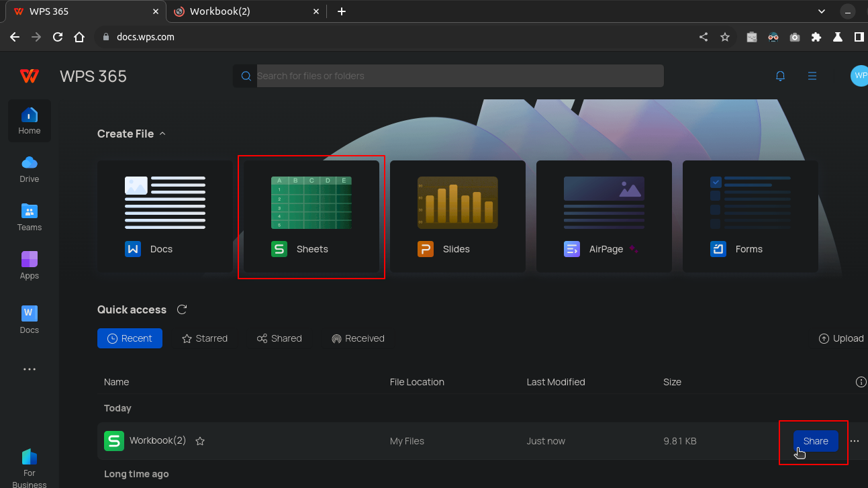Go to browser home page
The height and width of the screenshot is (488, 868).
click(79, 37)
